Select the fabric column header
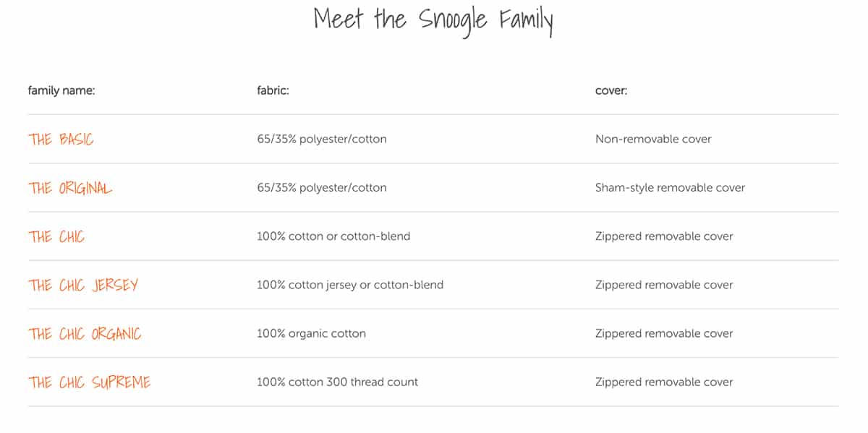The width and height of the screenshot is (868, 433). (273, 91)
